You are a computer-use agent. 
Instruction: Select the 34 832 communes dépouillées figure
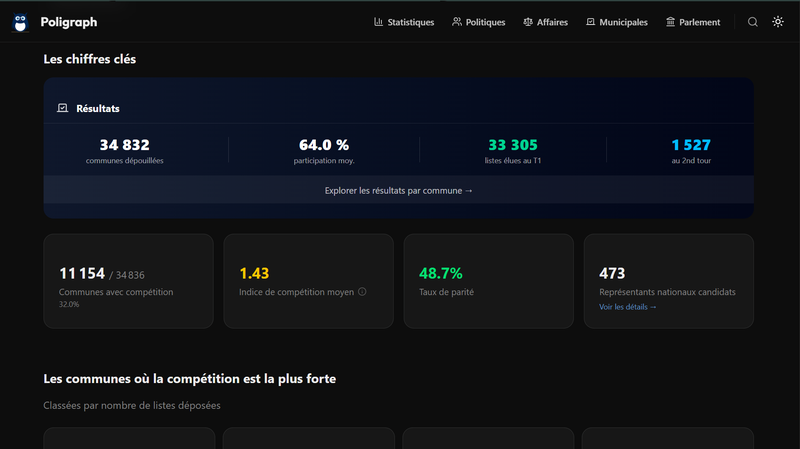point(125,146)
